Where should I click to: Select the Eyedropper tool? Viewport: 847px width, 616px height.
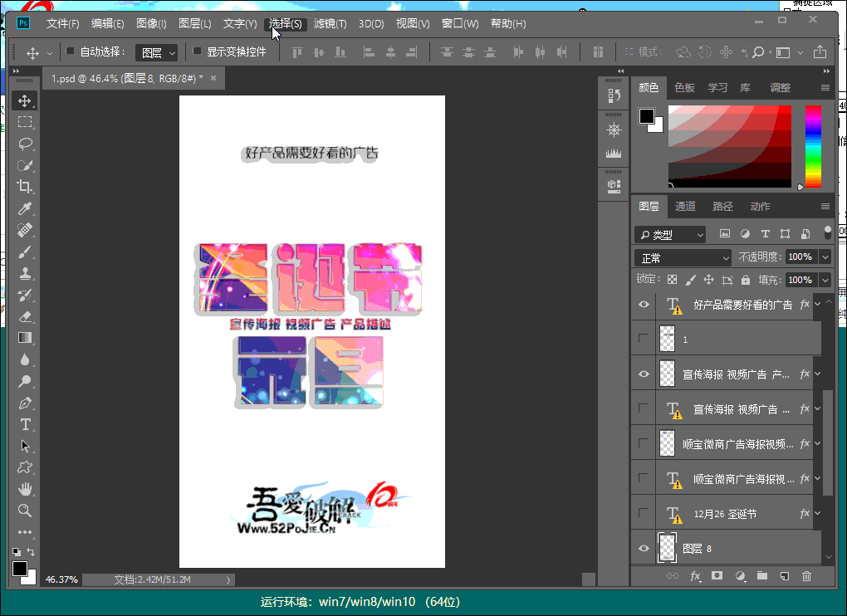click(x=25, y=208)
